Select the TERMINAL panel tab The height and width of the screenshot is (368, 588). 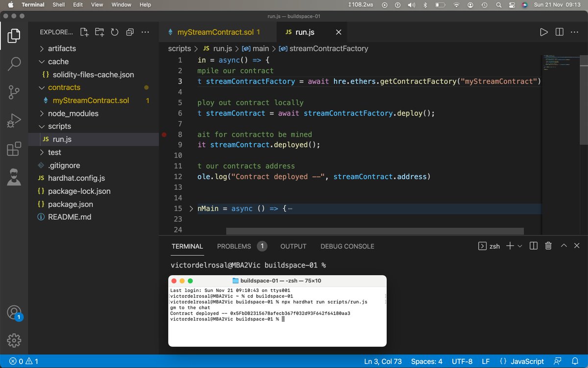pos(187,246)
